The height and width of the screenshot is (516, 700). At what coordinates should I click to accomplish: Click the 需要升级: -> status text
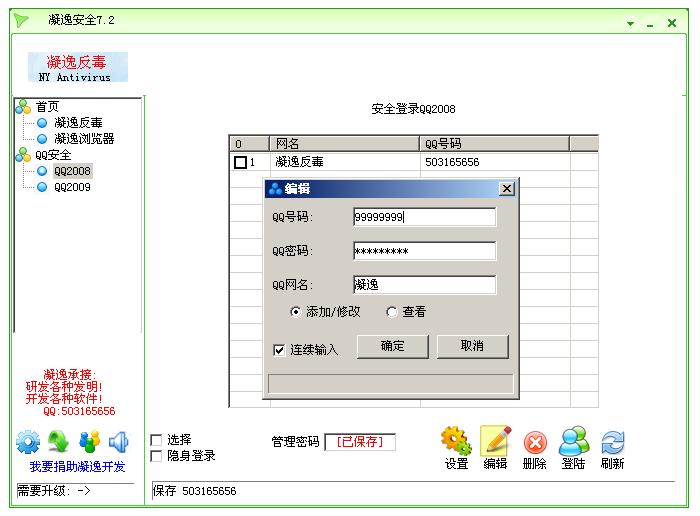click(54, 491)
